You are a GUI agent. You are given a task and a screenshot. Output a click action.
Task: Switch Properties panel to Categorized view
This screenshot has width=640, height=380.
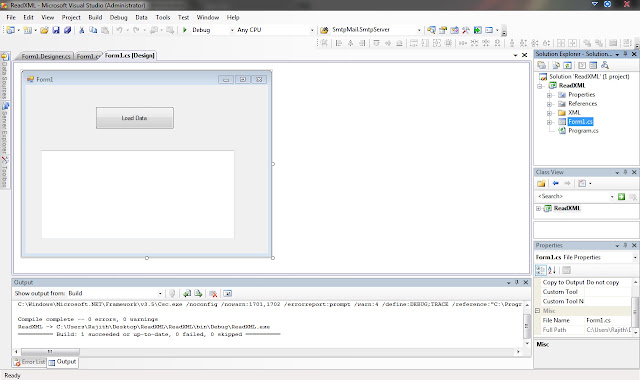pyautogui.click(x=540, y=270)
